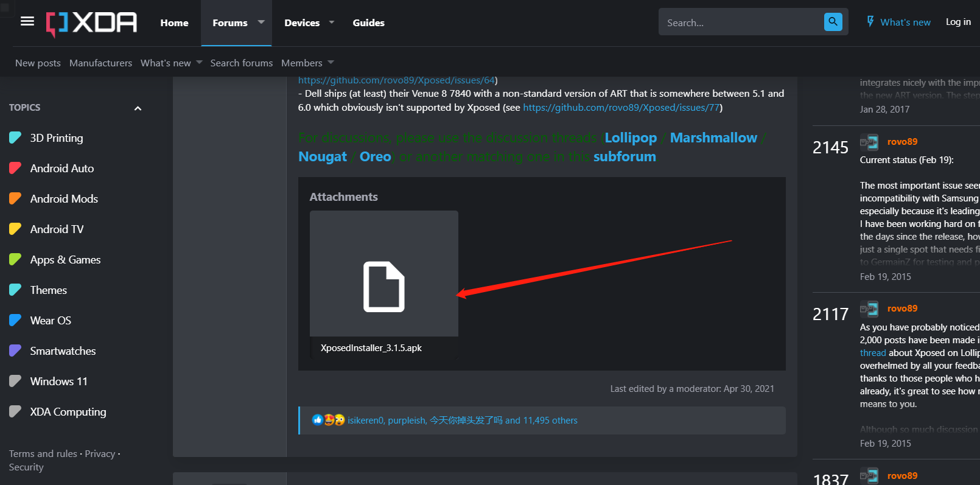Image resolution: width=980 pixels, height=485 pixels.
Task: Open Privacy footer link
Action: tap(100, 454)
